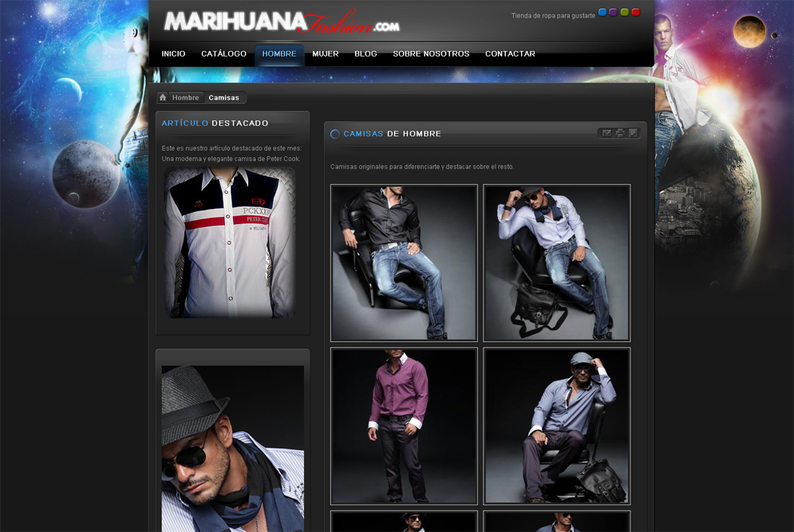Click the 'Camisas originales para diferenciarte' description text
Screen dimensions: 794x532
(422, 167)
